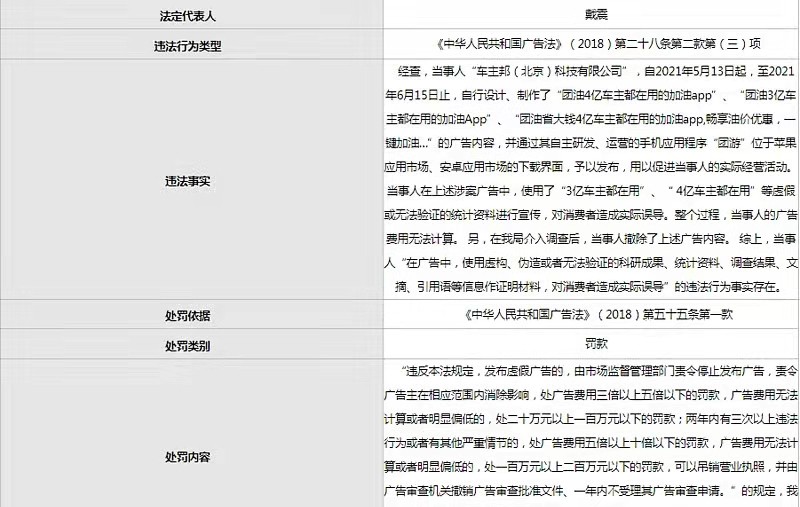Image resolution: width=800 pixels, height=507 pixels.
Task: Click the 违法行为类型 label cell
Action: click(x=187, y=46)
